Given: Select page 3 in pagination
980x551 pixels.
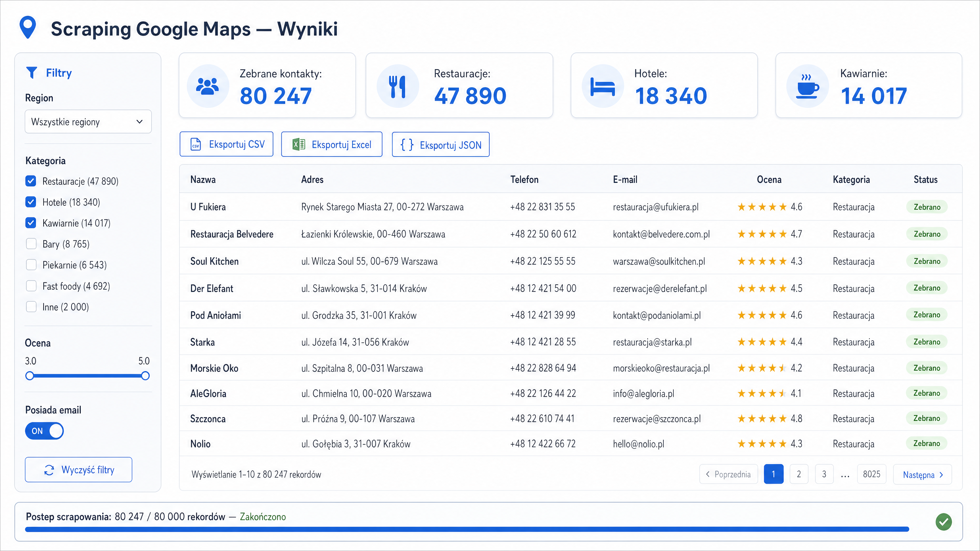Looking at the screenshot, I should [x=824, y=474].
